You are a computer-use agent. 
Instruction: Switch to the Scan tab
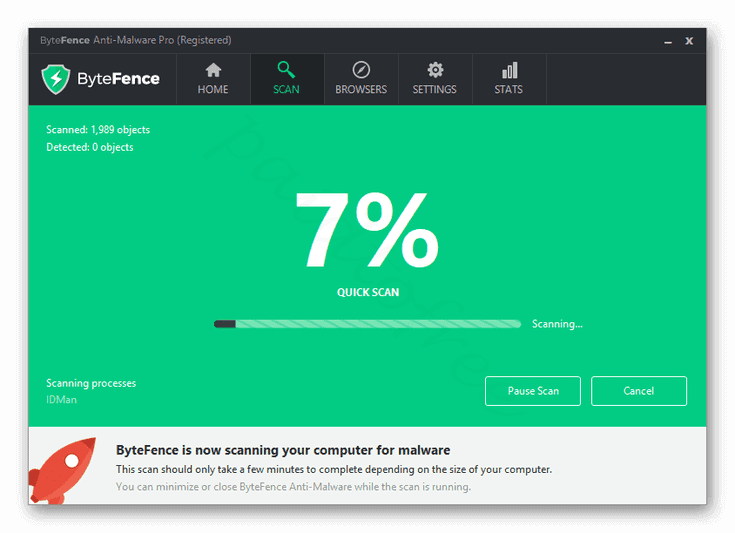pos(287,79)
